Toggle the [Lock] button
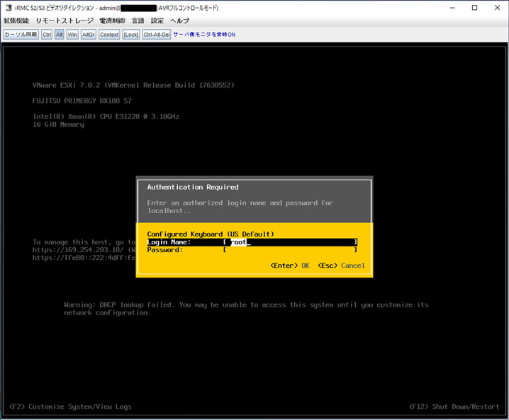The width and height of the screenshot is (509, 420). pyautogui.click(x=131, y=35)
